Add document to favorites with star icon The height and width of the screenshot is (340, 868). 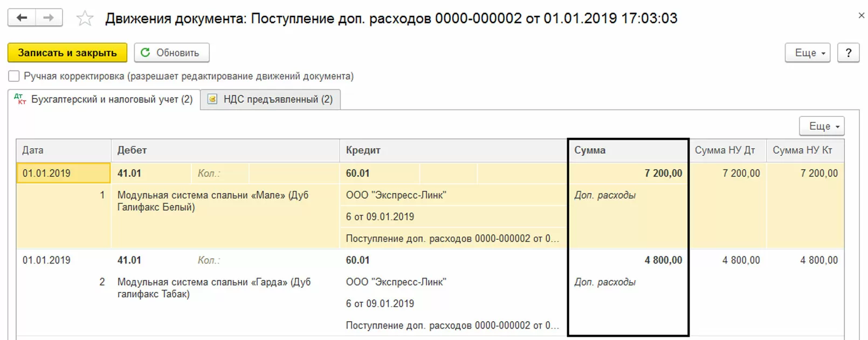tap(85, 18)
